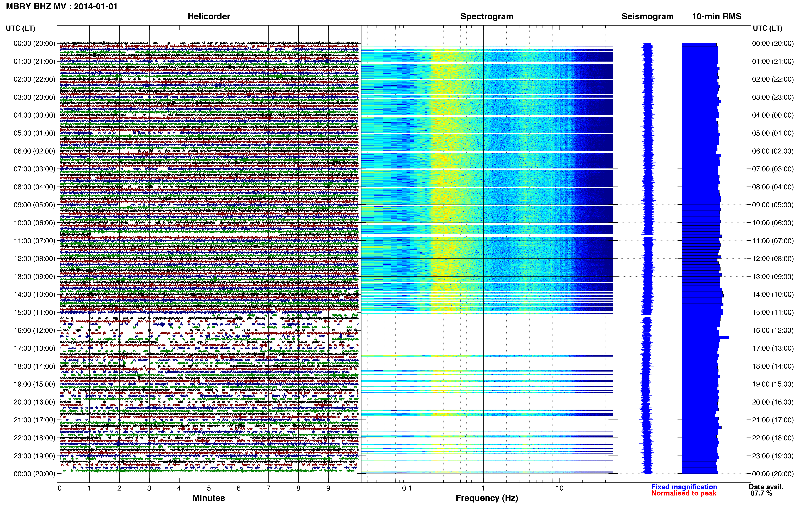Click the red 'Normalised to peak' legend text

pos(684,493)
